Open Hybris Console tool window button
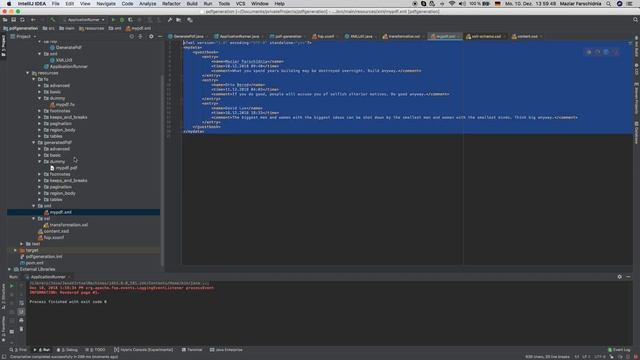The height and width of the screenshot is (360, 640). click(144, 350)
